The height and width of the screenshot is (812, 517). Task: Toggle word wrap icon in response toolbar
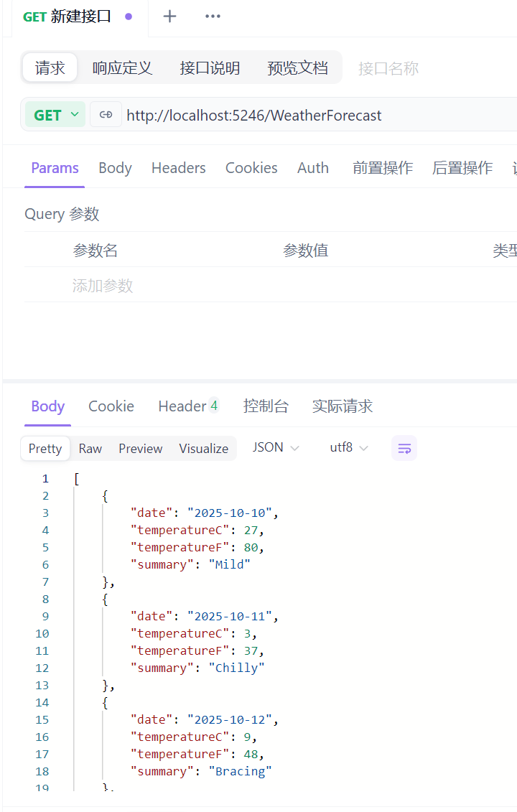click(x=404, y=448)
